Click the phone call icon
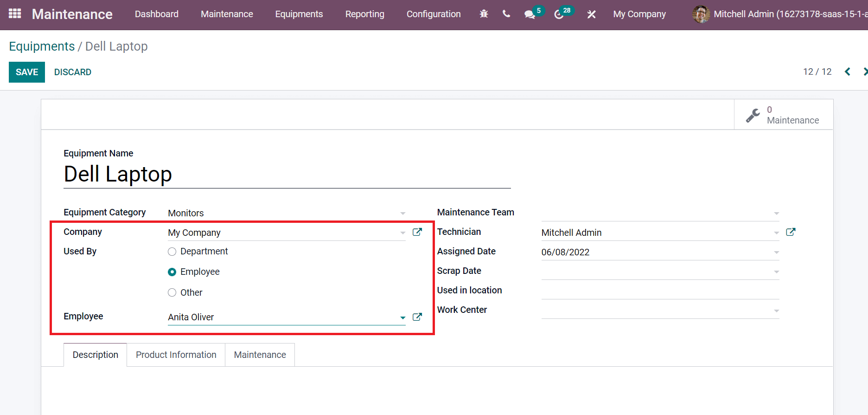This screenshot has height=415, width=868. 506,14
